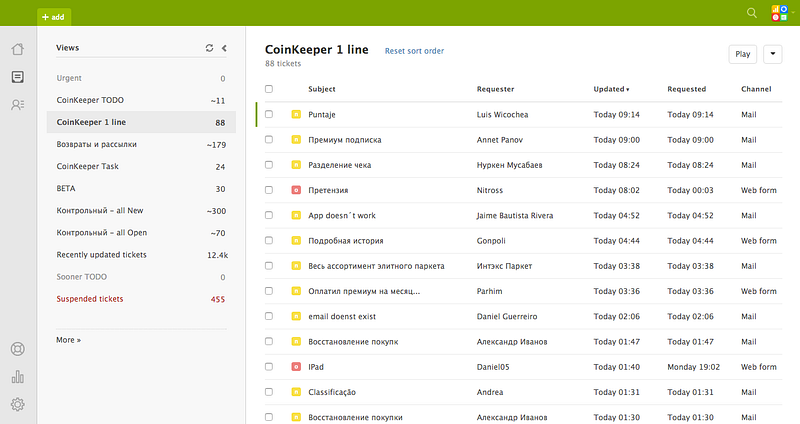The image size is (800, 424).
Task: Check the Премиум подписка ticket checkbox
Action: tap(269, 139)
